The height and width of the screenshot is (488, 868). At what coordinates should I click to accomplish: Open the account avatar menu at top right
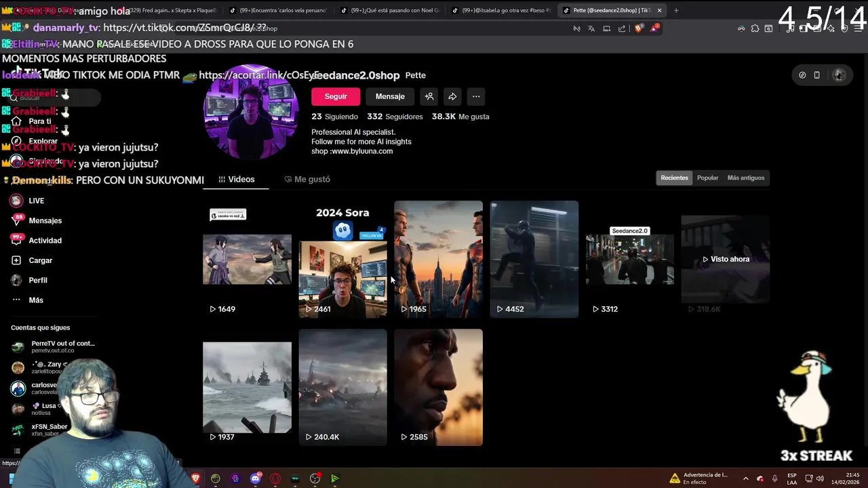[839, 75]
